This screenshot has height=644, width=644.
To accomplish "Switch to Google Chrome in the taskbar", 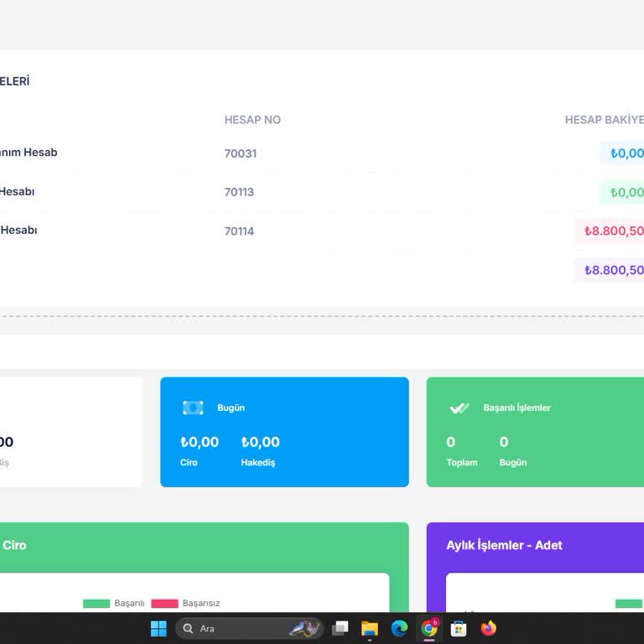I will 429,628.
